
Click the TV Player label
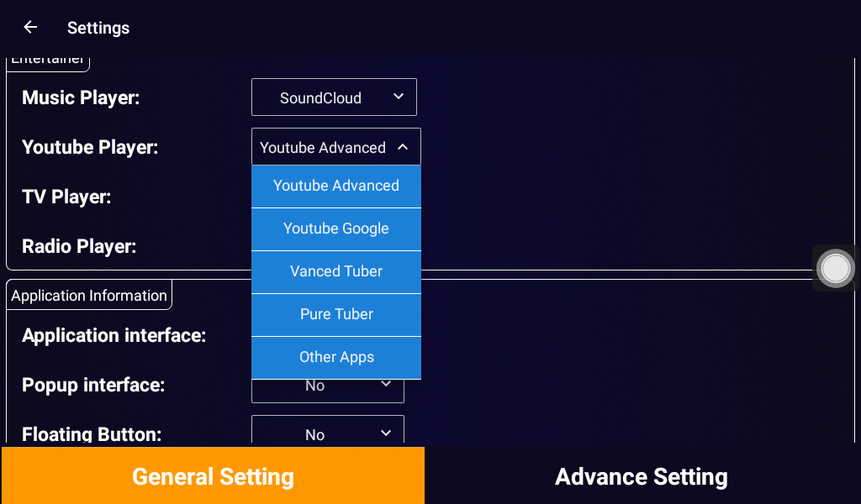coord(66,197)
